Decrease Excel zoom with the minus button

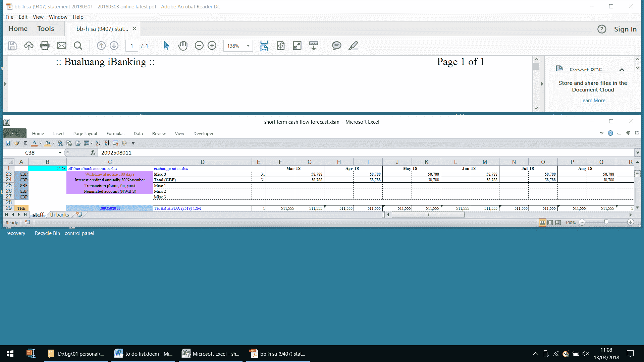582,223
